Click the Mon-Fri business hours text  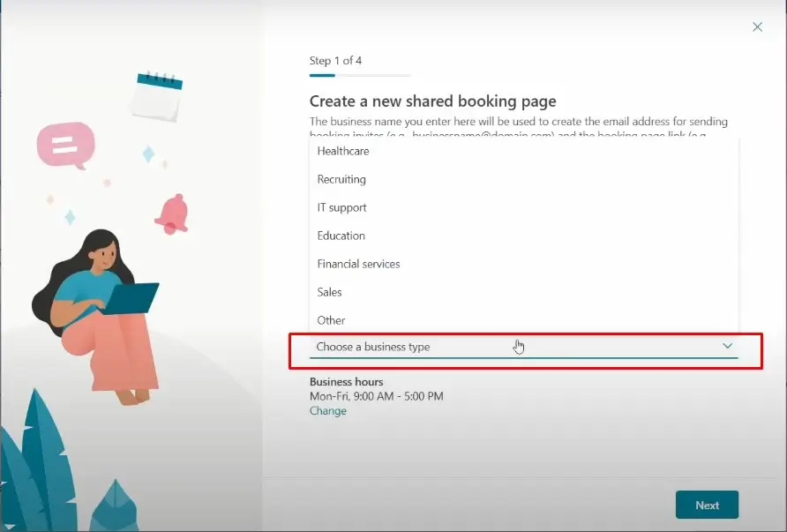pyautogui.click(x=376, y=396)
